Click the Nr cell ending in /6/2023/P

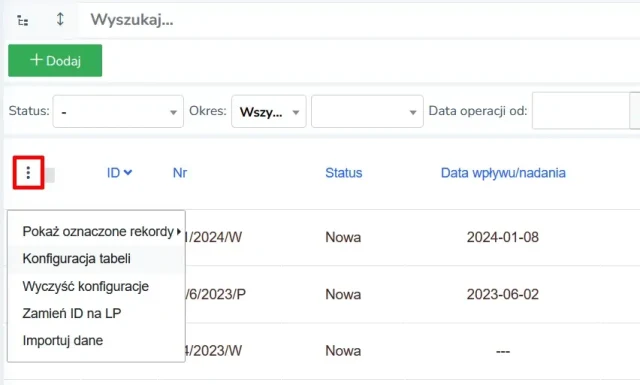click(x=216, y=294)
